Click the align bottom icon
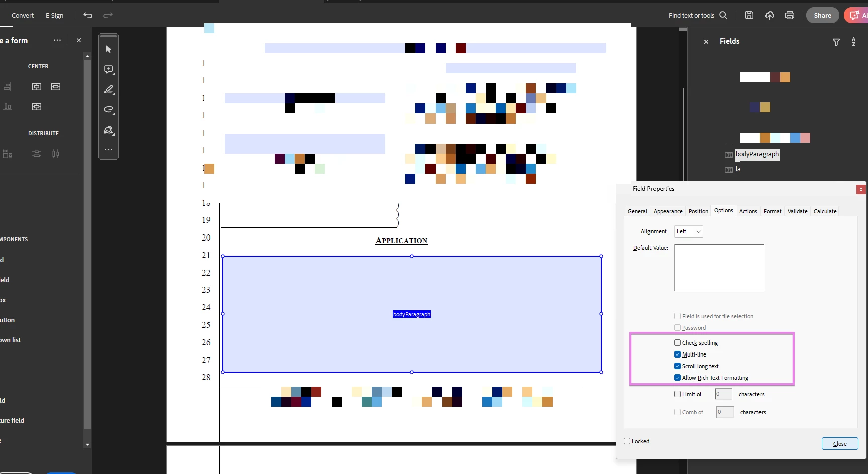Screen dimensions: 868x474 click(8, 106)
